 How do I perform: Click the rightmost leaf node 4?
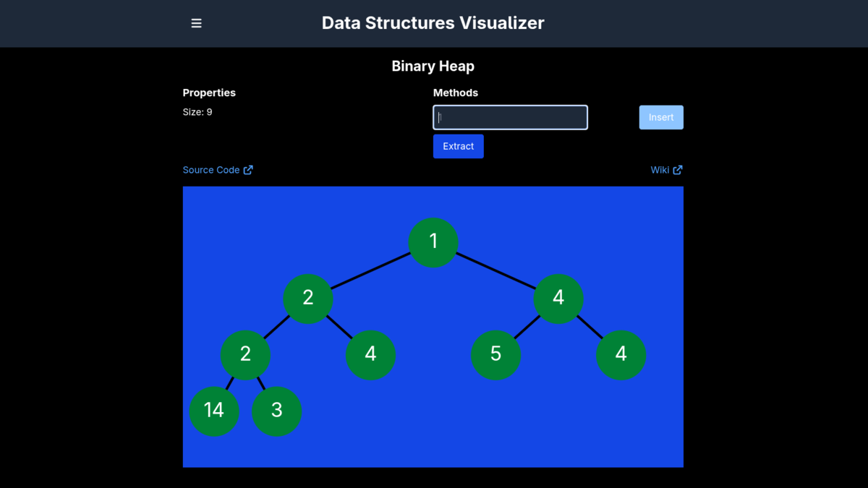tap(621, 354)
